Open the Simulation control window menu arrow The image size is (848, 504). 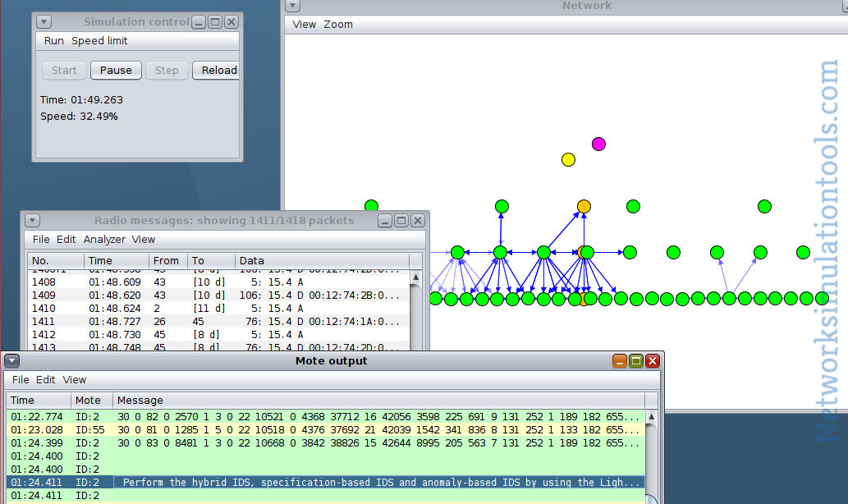click(44, 22)
